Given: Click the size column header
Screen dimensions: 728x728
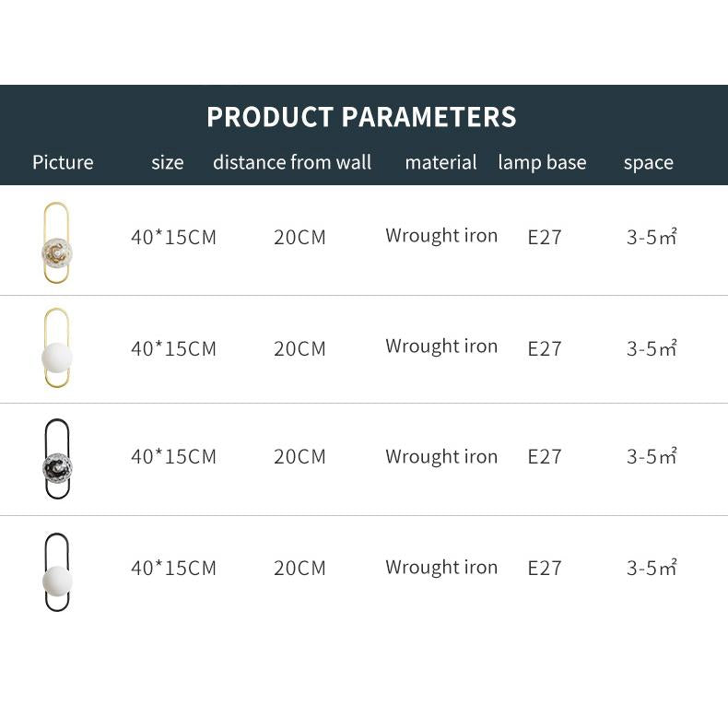Looking at the screenshot, I should click(x=168, y=163).
